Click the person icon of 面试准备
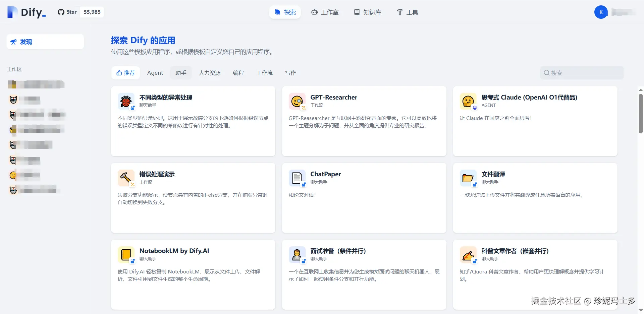This screenshot has width=644, height=314. (297, 255)
